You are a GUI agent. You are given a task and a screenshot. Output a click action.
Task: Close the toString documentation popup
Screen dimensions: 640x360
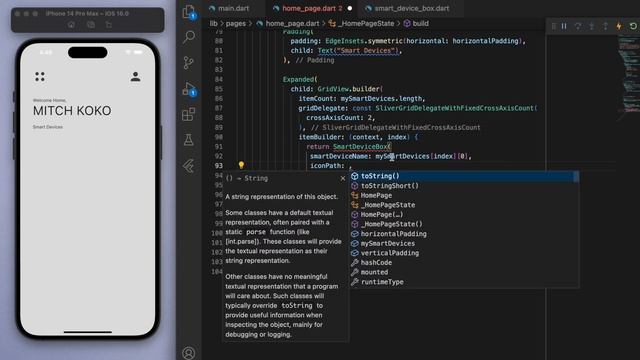pos(343,178)
